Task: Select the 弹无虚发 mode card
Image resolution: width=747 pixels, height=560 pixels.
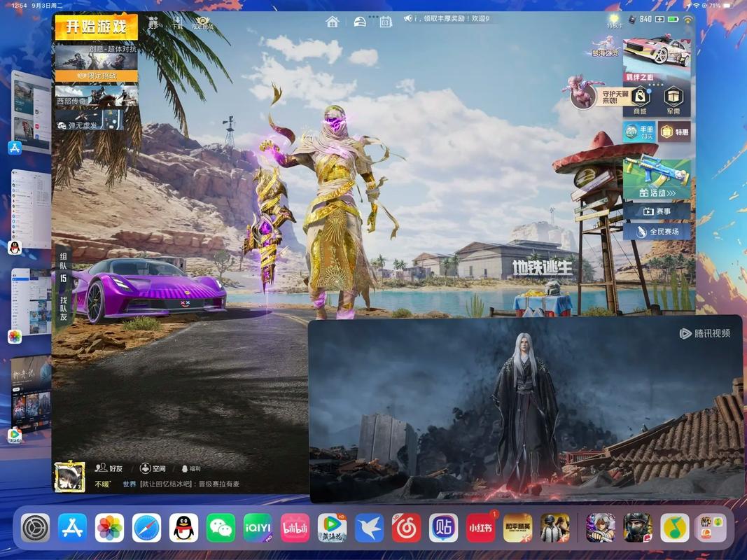Action: coord(90,120)
